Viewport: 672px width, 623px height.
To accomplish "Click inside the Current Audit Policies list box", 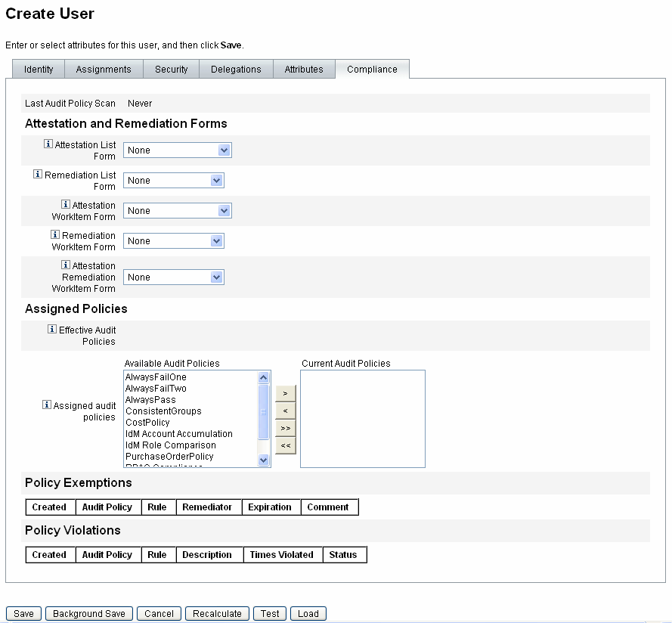I will click(x=363, y=419).
